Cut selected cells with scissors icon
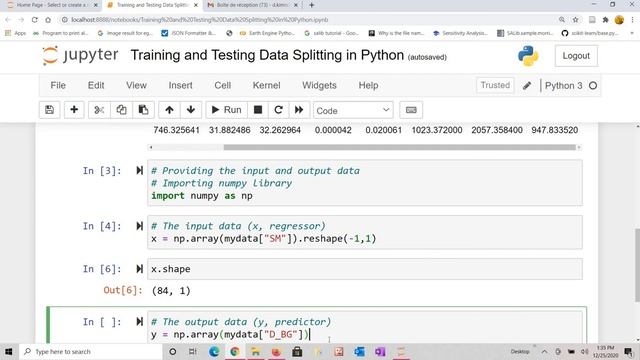Screen dimensions: 640x360 (x=99, y=110)
